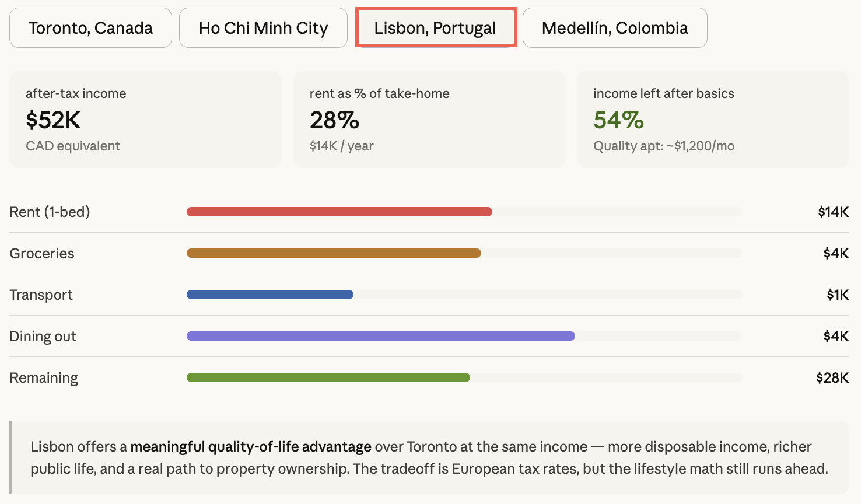The height and width of the screenshot is (504, 861).
Task: Click the after-tax income $52K card
Action: [145, 120]
